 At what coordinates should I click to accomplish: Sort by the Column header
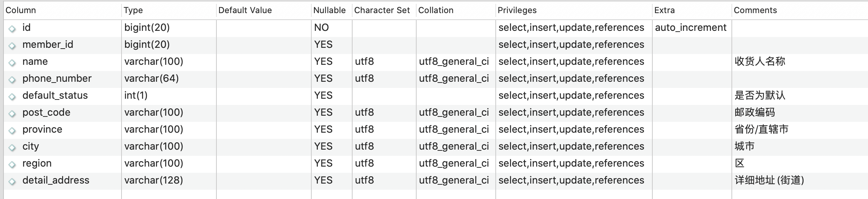pyautogui.click(x=21, y=10)
